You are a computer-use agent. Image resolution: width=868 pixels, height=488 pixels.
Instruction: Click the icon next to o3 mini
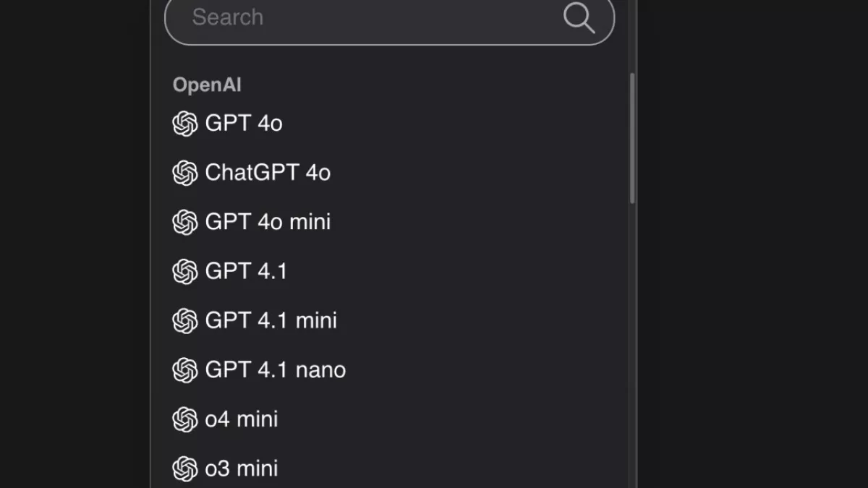185,468
